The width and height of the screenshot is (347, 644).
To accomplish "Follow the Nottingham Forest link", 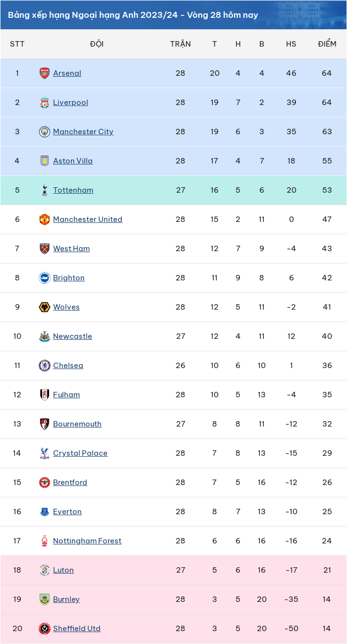I will coord(87,541).
